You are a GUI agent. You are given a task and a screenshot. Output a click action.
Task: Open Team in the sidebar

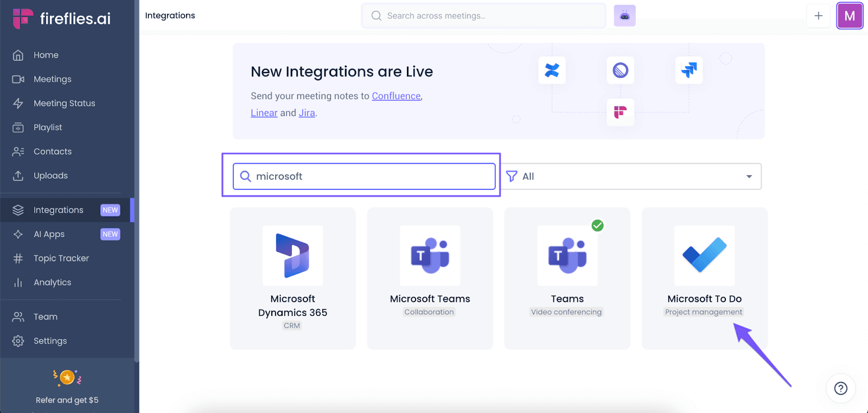point(45,317)
